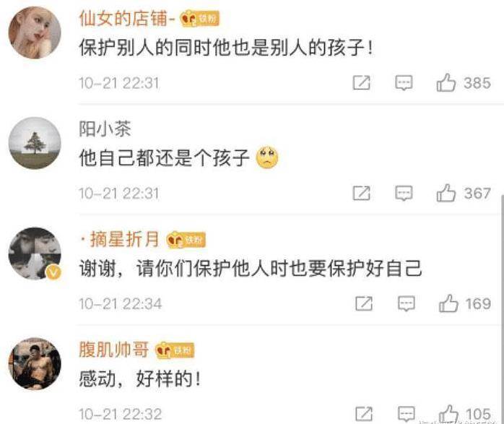This screenshot has width=504, height=424.
Task: Open the reply icon on 阳小茶's comment
Action: tap(404, 193)
